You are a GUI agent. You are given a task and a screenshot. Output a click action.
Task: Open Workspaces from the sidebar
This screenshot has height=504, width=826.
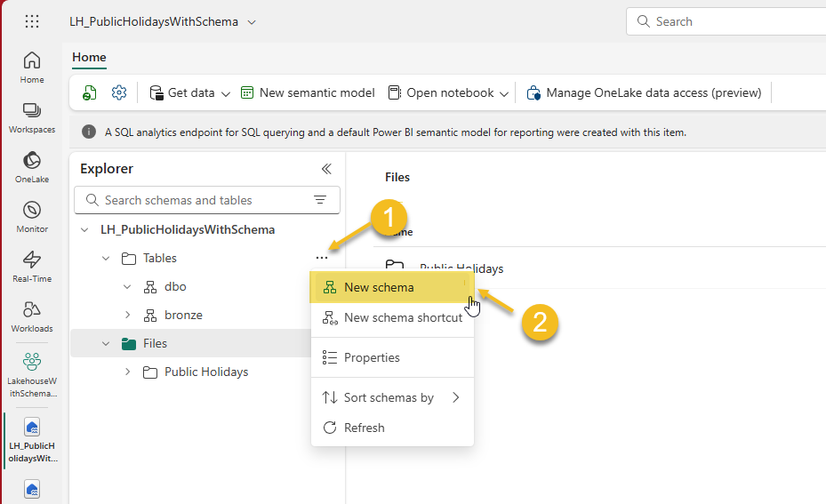click(32, 117)
